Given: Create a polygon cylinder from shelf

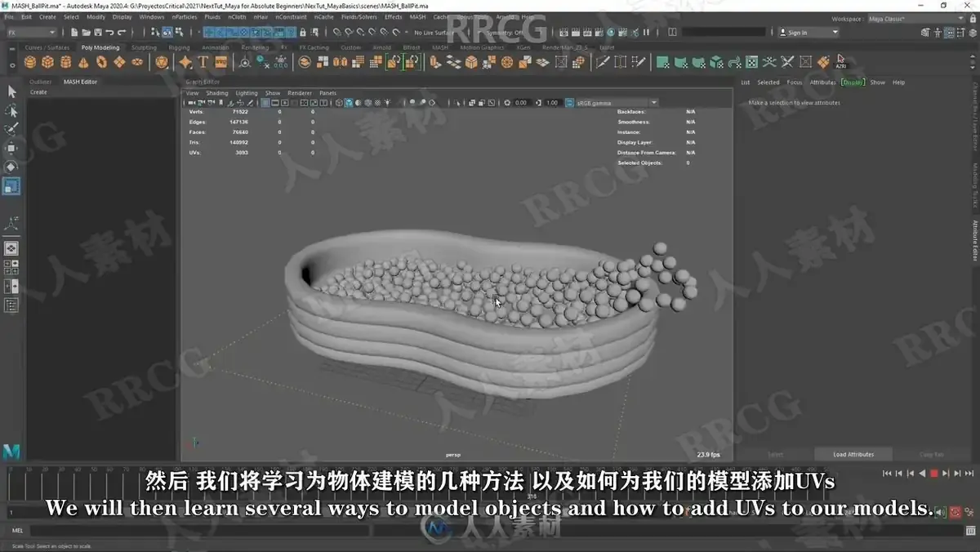Looking at the screenshot, I should (x=65, y=62).
